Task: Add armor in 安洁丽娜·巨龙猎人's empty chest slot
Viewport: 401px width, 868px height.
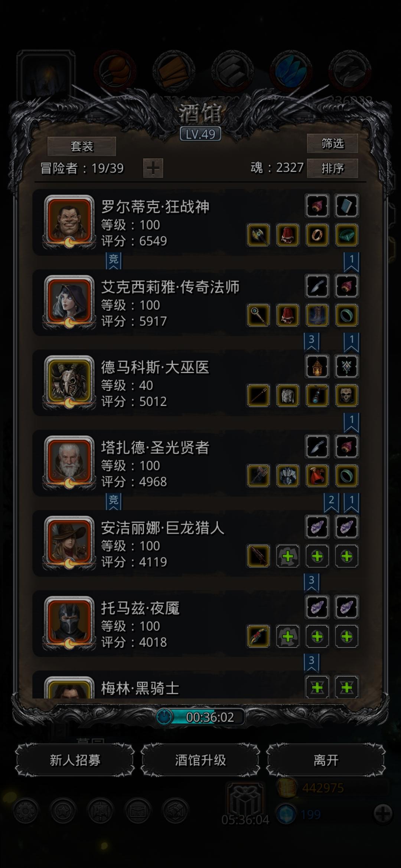Action: 288,556
